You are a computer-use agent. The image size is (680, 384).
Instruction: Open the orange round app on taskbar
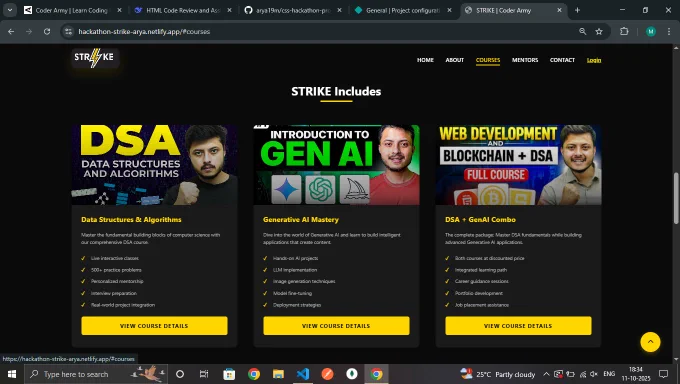point(327,374)
